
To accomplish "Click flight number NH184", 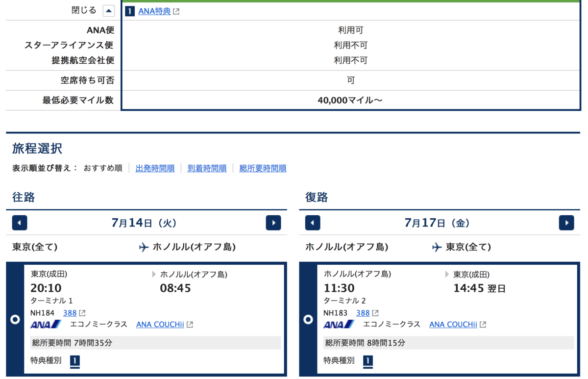I will point(42,313).
